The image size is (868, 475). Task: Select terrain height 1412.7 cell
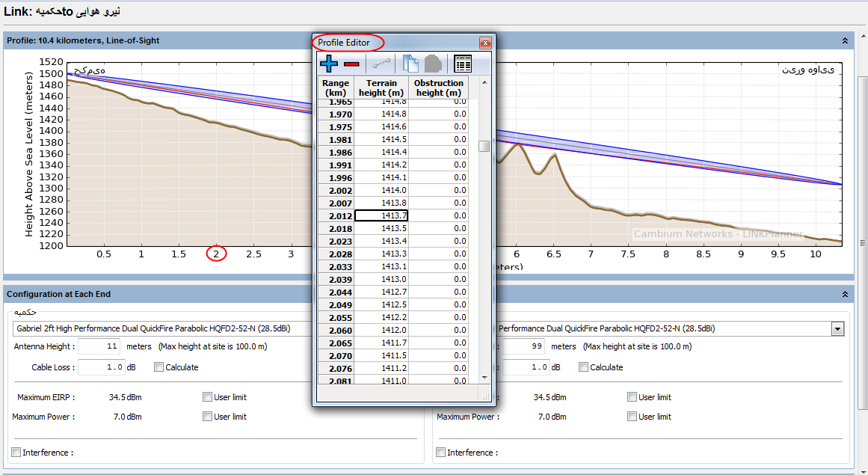click(381, 292)
